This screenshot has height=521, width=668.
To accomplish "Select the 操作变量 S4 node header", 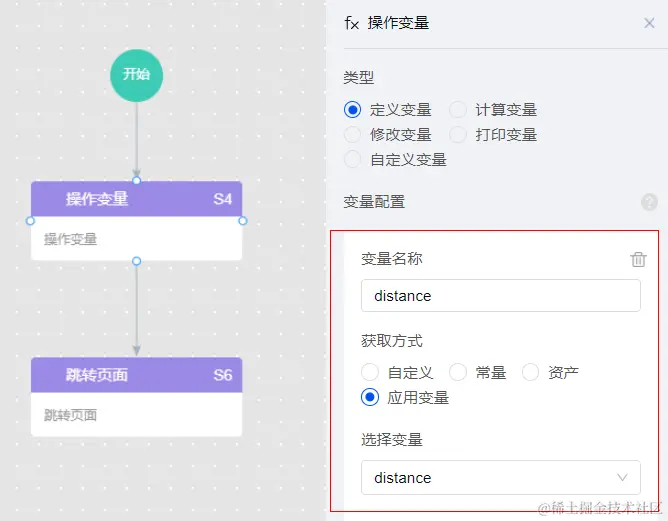I will pyautogui.click(x=136, y=199).
